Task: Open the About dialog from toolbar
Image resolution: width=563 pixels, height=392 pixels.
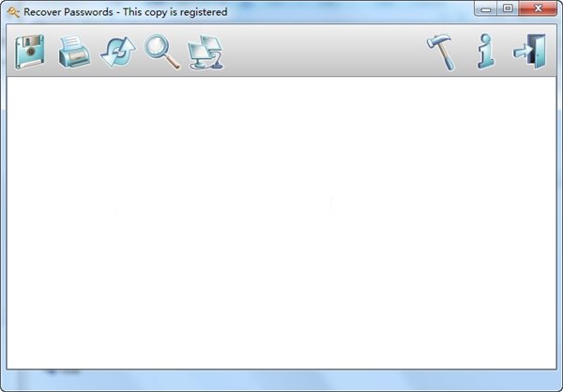Action: (485, 52)
